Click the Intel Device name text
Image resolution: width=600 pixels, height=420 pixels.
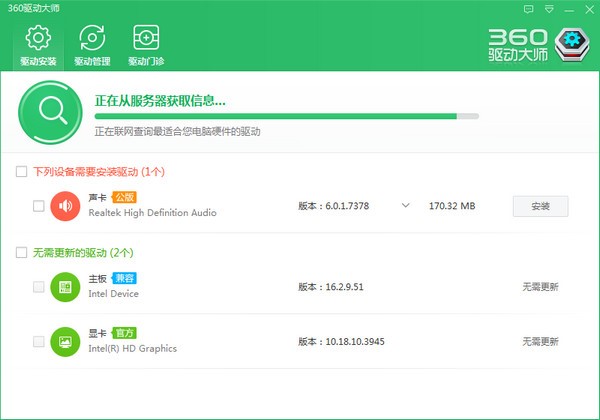(113, 294)
